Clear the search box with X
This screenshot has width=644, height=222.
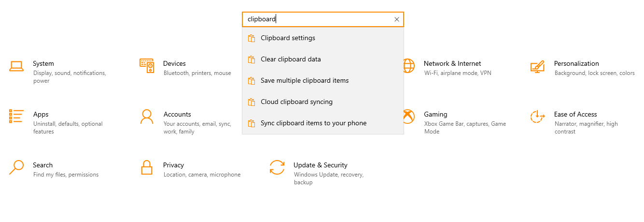tap(397, 19)
